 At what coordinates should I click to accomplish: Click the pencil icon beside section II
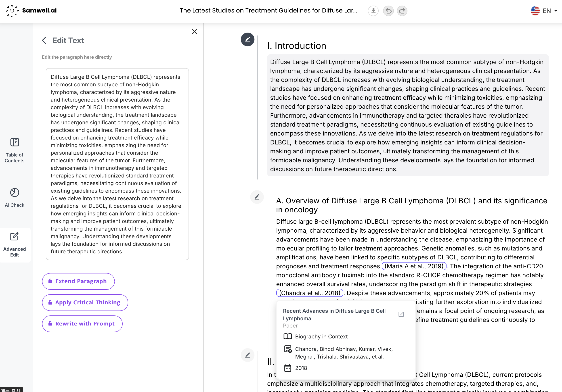[247, 355]
